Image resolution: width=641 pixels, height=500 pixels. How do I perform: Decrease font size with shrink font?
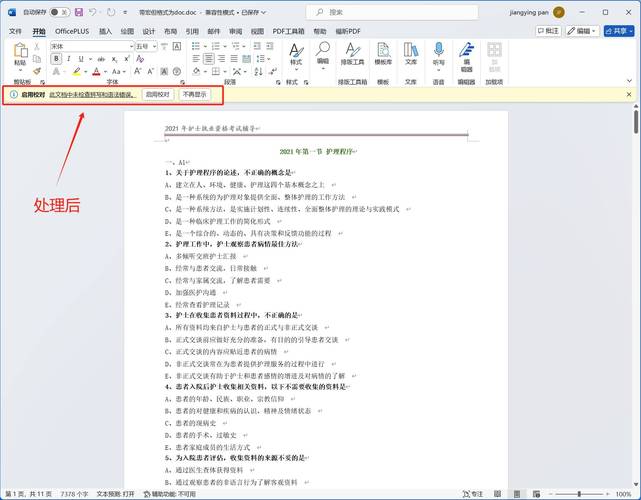tap(150, 72)
